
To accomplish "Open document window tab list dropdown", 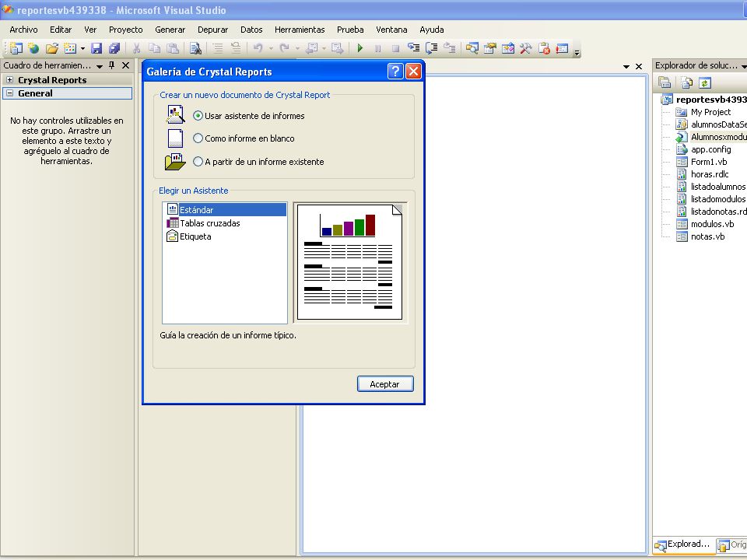I will [626, 67].
